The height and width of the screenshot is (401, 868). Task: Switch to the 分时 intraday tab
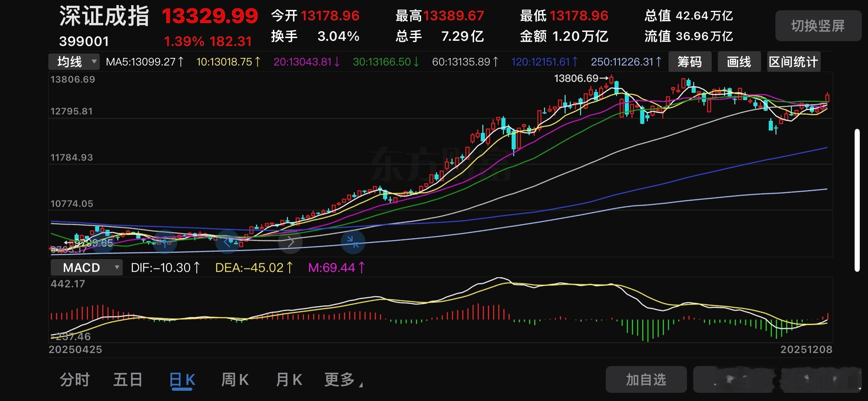[x=75, y=380]
